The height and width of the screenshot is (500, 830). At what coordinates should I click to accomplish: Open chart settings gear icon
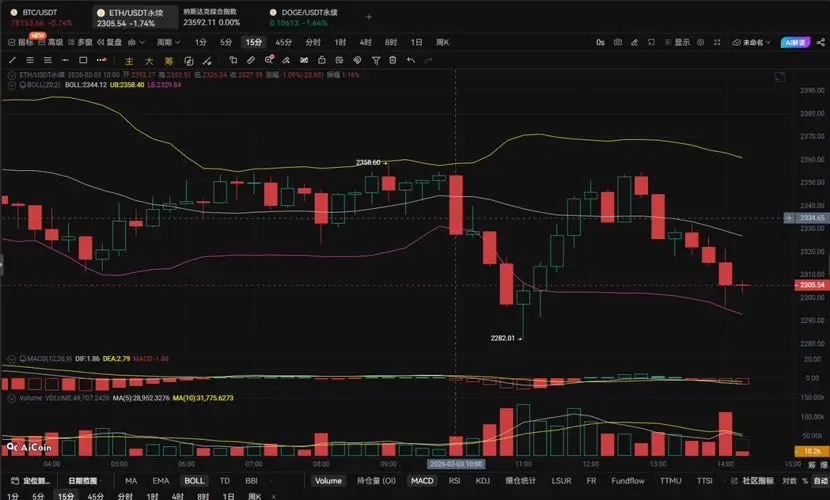[x=700, y=42]
